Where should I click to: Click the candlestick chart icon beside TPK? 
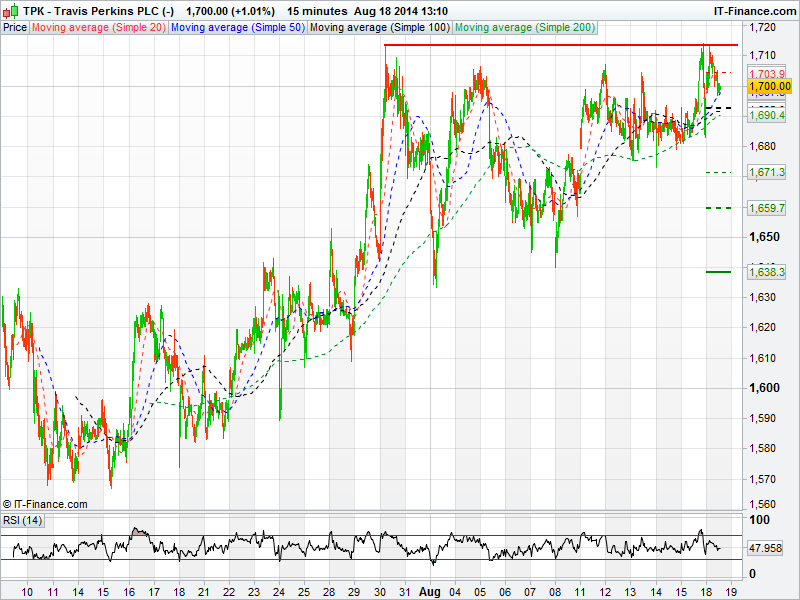point(10,10)
